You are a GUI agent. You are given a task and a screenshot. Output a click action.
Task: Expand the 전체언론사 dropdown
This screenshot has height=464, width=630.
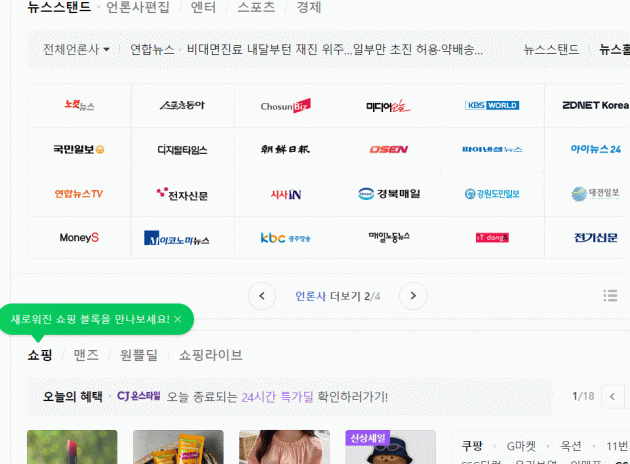(76, 49)
